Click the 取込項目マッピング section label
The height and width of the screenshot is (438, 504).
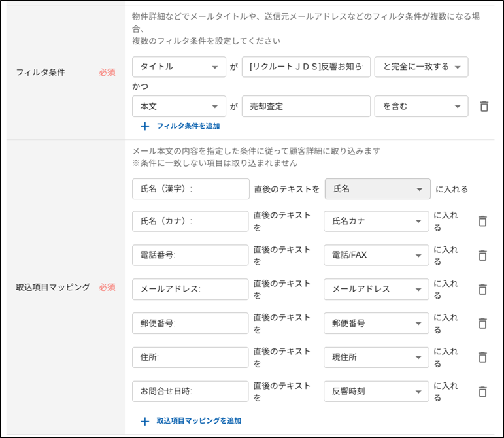(x=53, y=287)
